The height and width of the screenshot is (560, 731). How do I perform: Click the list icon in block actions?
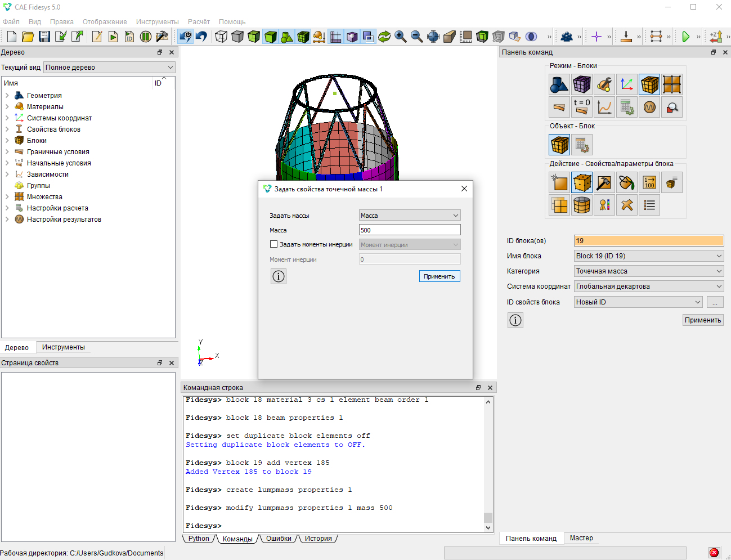click(x=649, y=205)
